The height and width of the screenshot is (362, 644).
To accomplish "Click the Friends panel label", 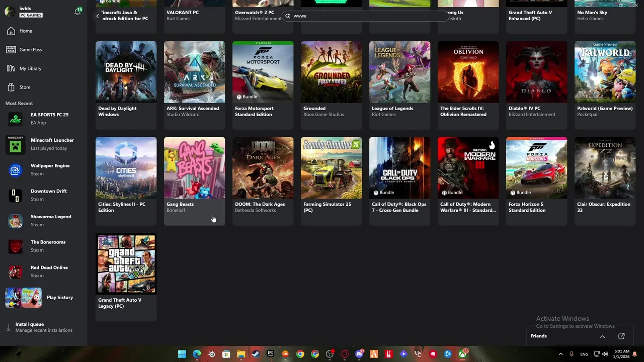I will [538, 336].
